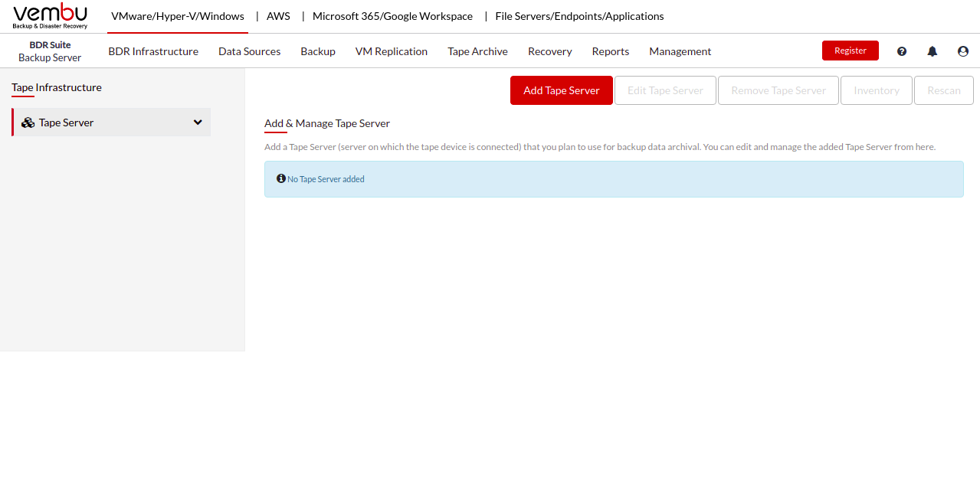Open the BDR Infrastructure menu
The height and width of the screenshot is (503, 980).
tap(153, 51)
